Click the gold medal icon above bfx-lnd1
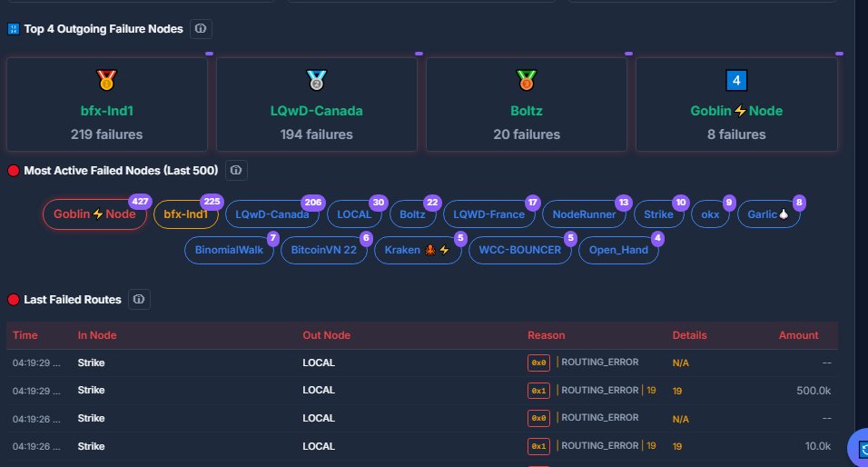This screenshot has height=467, width=868. pyautogui.click(x=106, y=80)
